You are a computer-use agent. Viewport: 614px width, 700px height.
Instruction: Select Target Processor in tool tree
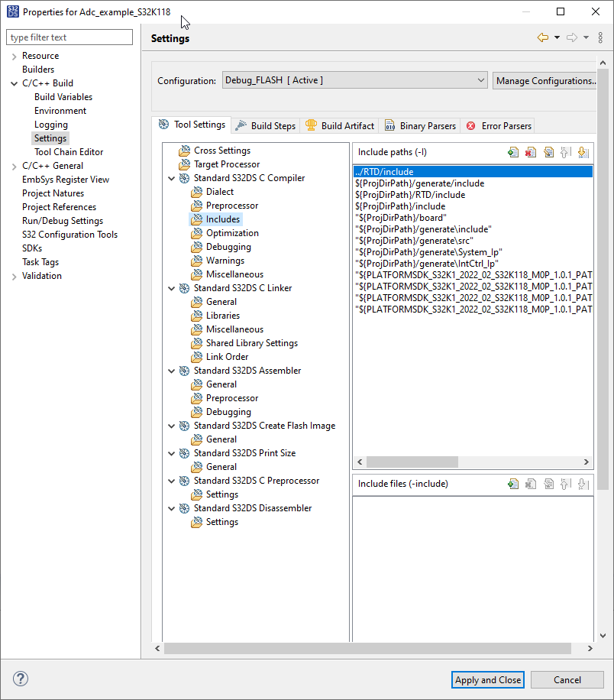click(x=227, y=164)
